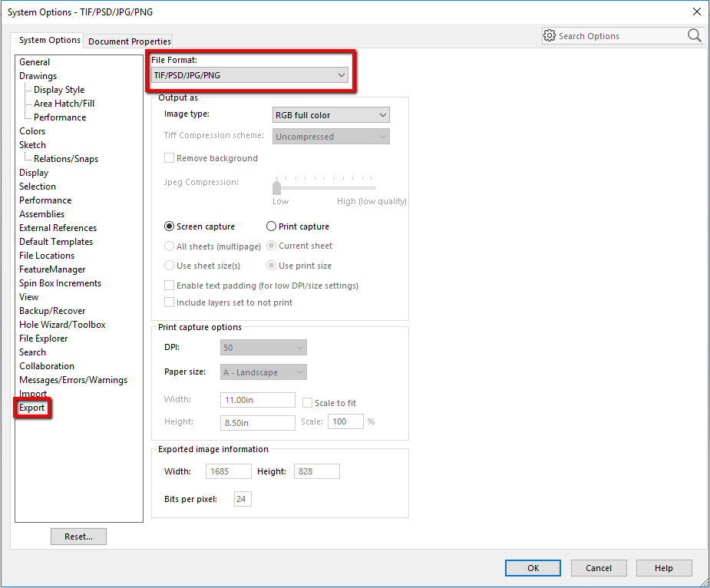Select Use print size option
Screen dimensions: 710x588
(x=271, y=266)
